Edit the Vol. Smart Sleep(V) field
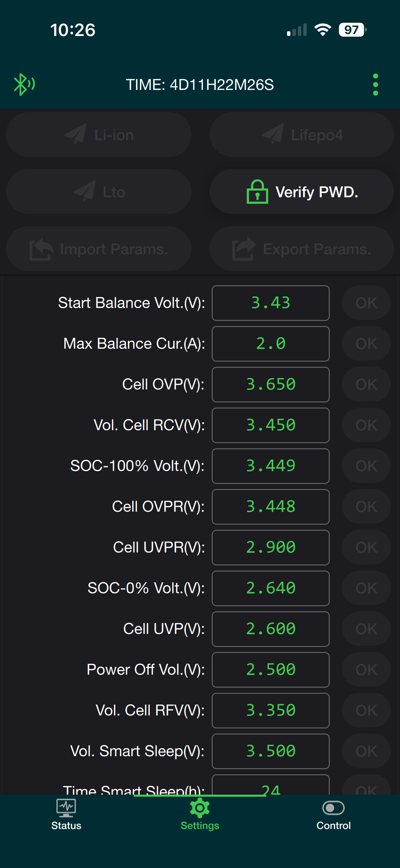The height and width of the screenshot is (868, 400). coord(271,751)
